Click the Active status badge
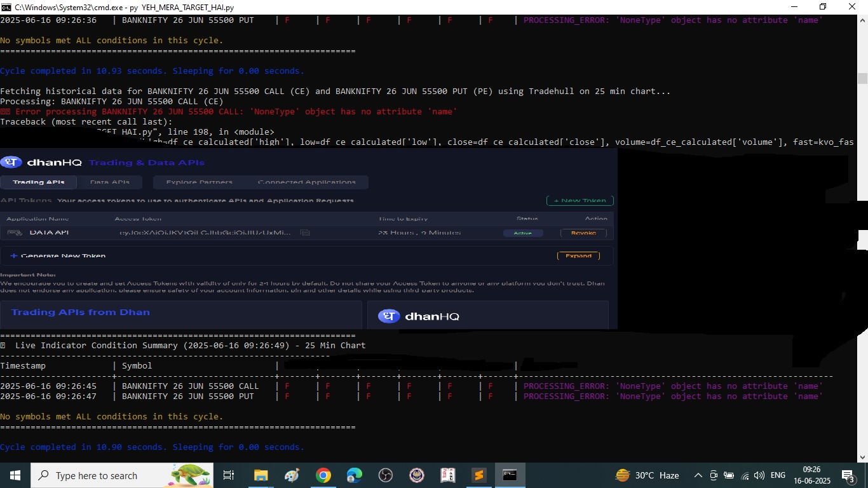This screenshot has height=488, width=868. 523,233
